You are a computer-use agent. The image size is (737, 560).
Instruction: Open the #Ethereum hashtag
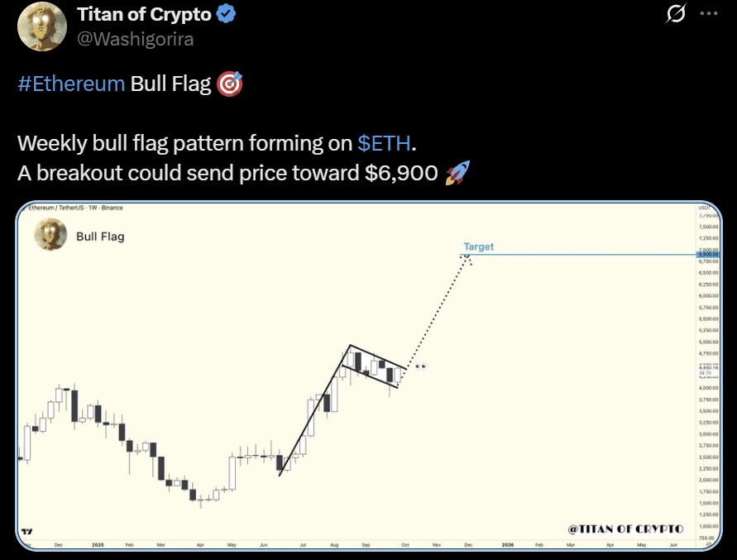coord(71,84)
